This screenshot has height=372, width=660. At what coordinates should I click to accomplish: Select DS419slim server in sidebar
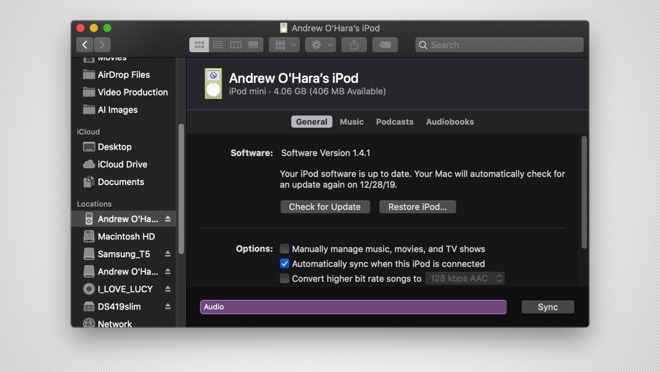[120, 307]
